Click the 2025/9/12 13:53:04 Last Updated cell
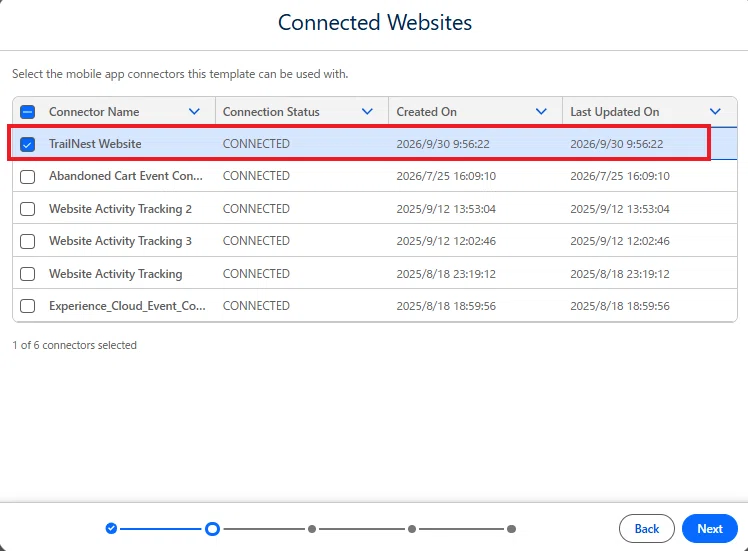 click(620, 209)
